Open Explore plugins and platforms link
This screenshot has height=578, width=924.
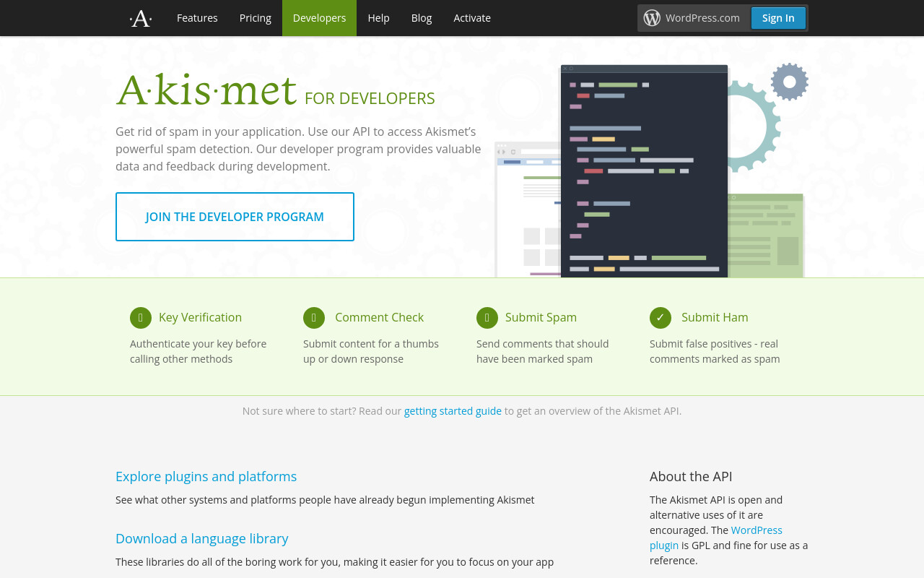[206, 477]
